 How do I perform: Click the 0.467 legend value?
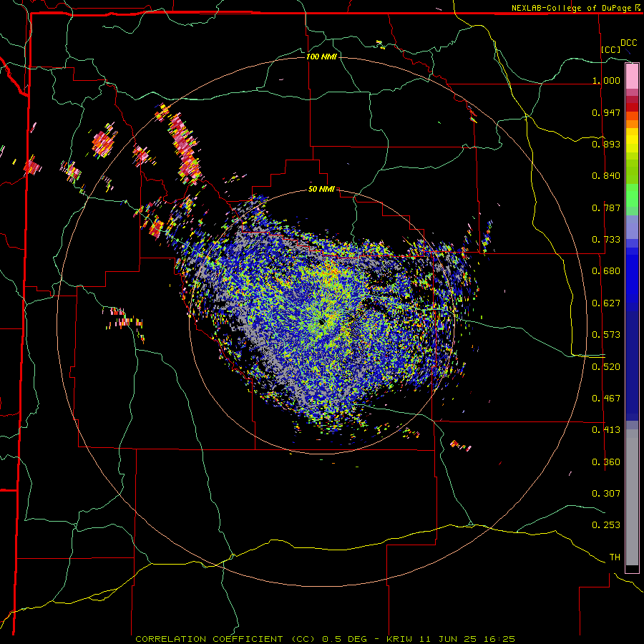606,399
